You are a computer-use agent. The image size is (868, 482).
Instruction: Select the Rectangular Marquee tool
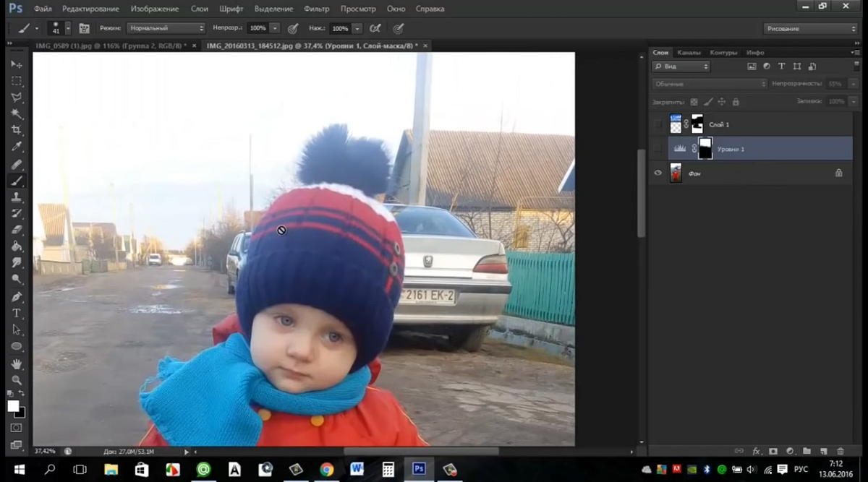tap(16, 81)
